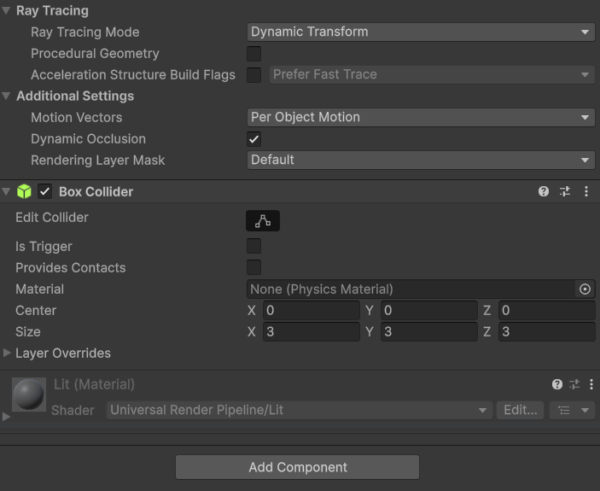Open Lit material presets icon
This screenshot has width=600, height=491.
click(574, 384)
